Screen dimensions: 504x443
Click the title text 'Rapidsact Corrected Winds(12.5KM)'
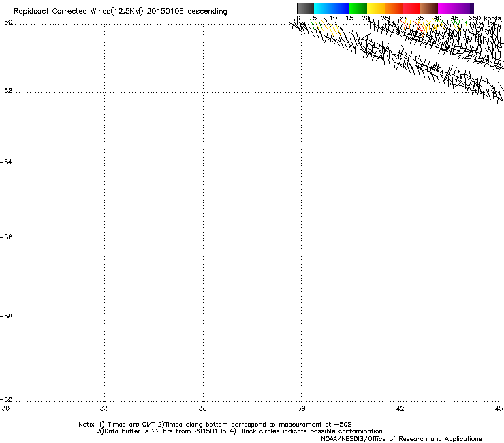point(78,12)
